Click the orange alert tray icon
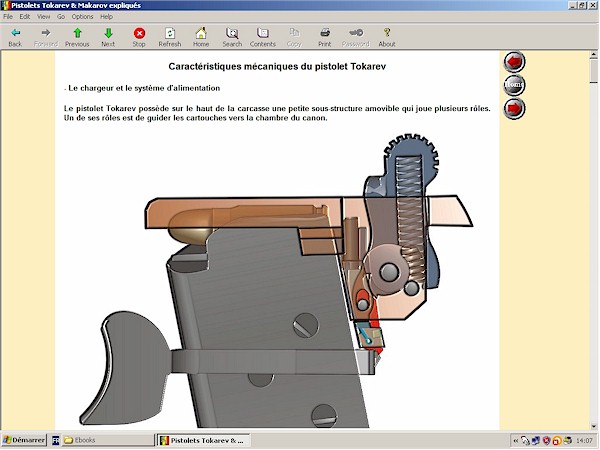 click(x=556, y=441)
